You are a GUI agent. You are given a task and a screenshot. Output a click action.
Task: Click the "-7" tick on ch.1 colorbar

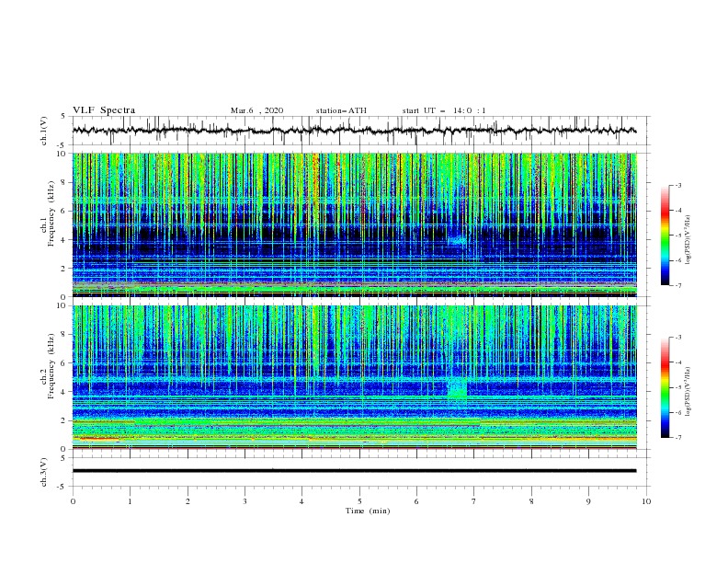[x=678, y=286]
